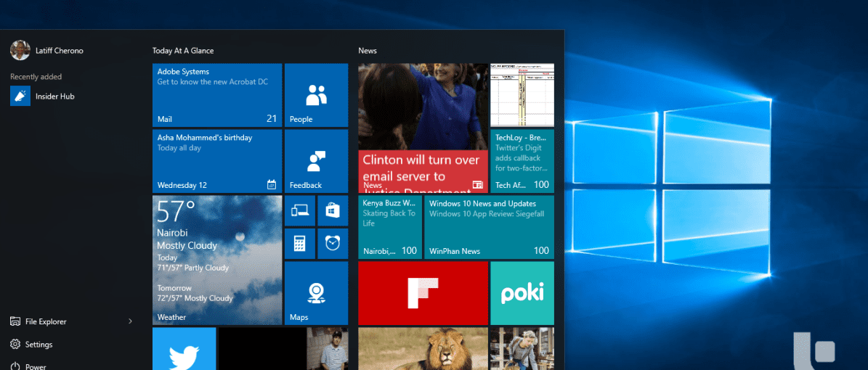Expand the File Explorer jump list arrow

pyautogui.click(x=130, y=321)
